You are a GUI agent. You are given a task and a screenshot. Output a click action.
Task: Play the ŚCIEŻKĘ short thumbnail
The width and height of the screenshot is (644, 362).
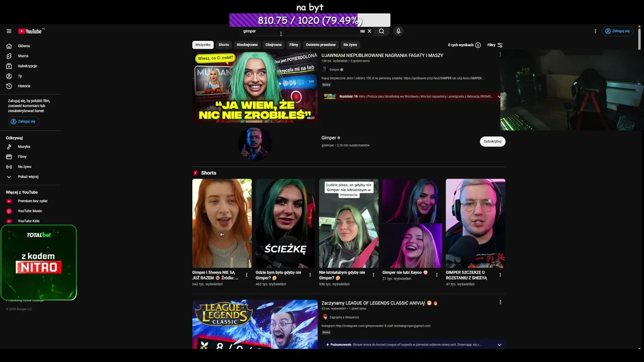(x=285, y=223)
